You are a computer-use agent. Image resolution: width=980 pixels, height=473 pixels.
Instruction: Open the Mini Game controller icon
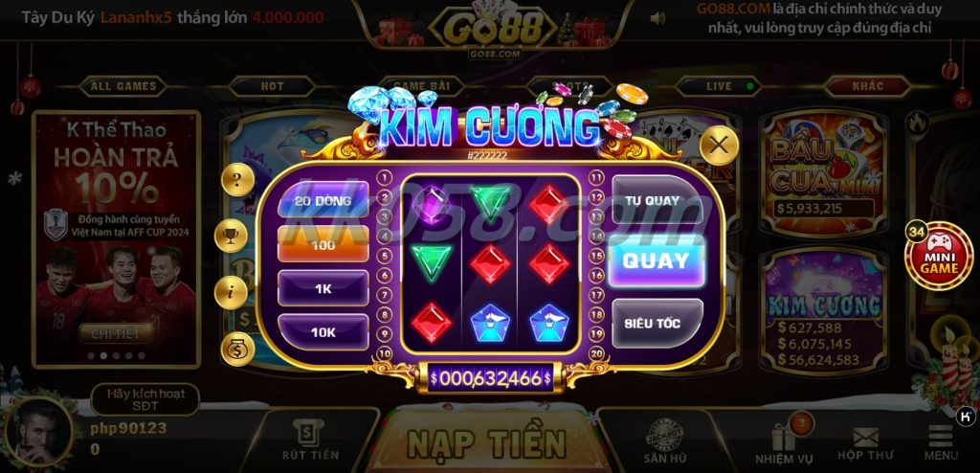tap(938, 256)
